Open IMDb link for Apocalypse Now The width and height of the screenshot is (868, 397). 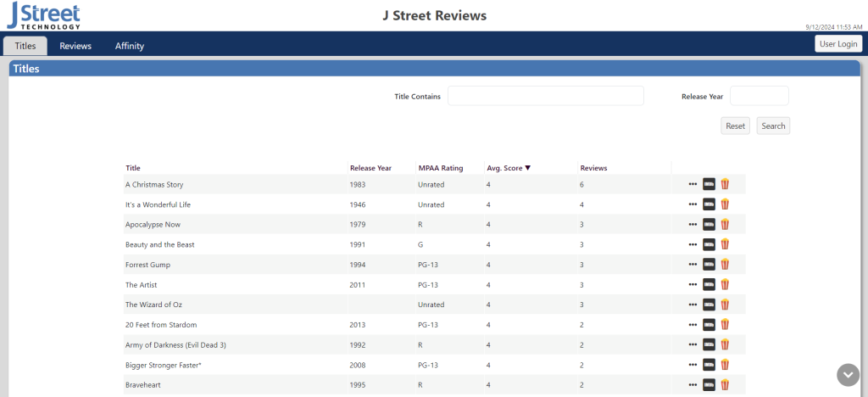pos(709,224)
